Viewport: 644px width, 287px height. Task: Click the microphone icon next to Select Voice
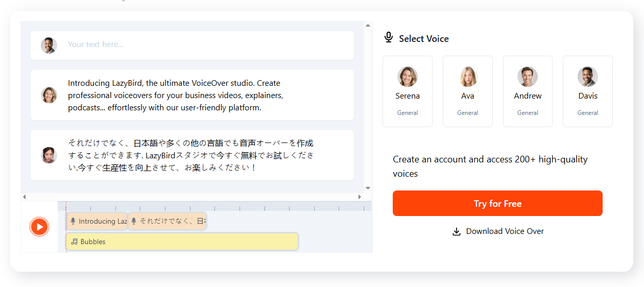tap(389, 37)
